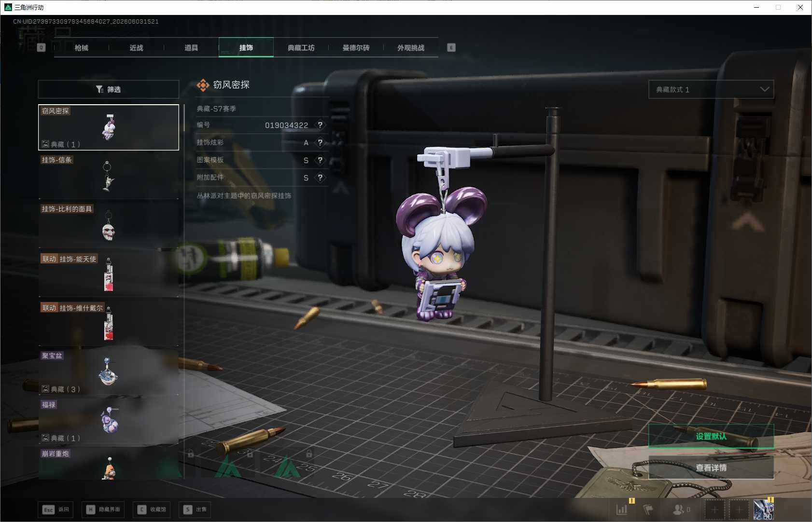
Task: Open the bar chart stats icon
Action: [x=622, y=509]
